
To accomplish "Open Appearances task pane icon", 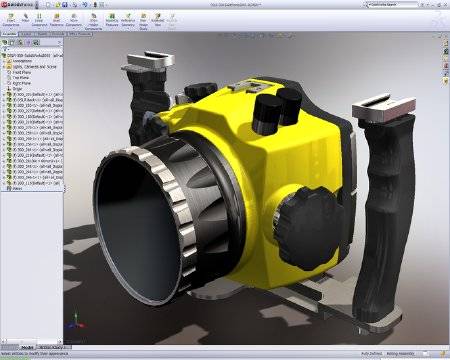I will [x=446, y=73].
